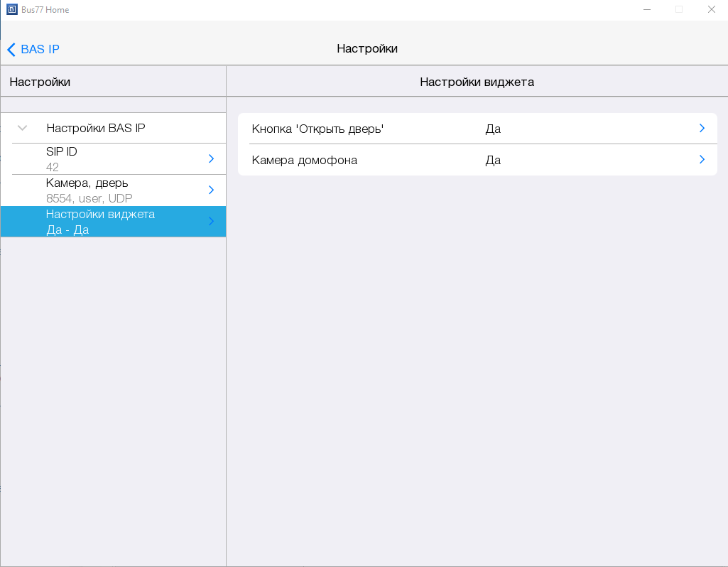
Task: Close the Bus77 Home window
Action: 711,10
